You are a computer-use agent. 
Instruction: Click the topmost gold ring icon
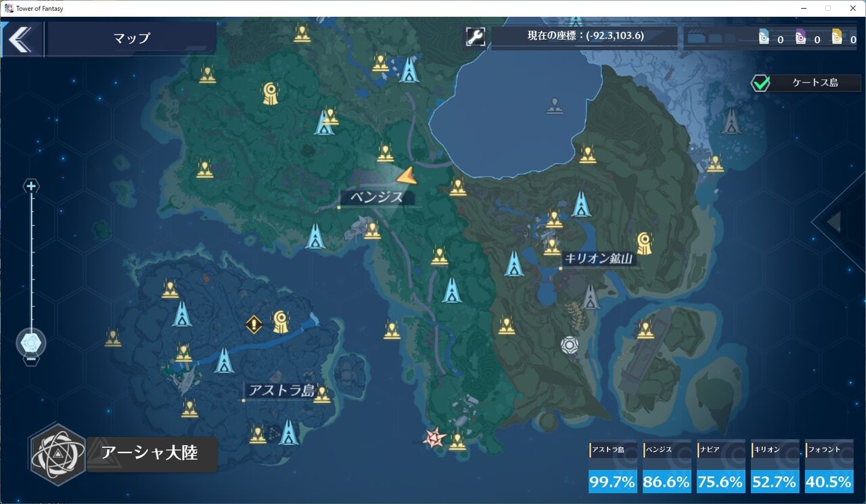tap(272, 93)
